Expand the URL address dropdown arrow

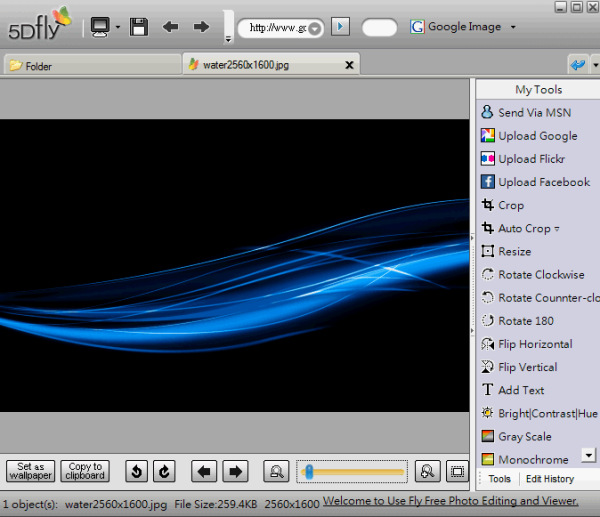tap(316, 28)
